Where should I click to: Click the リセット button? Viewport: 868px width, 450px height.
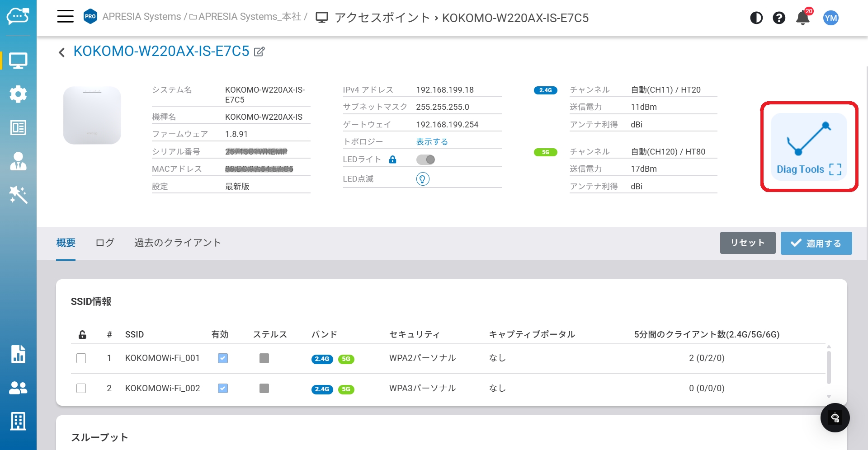coord(747,243)
